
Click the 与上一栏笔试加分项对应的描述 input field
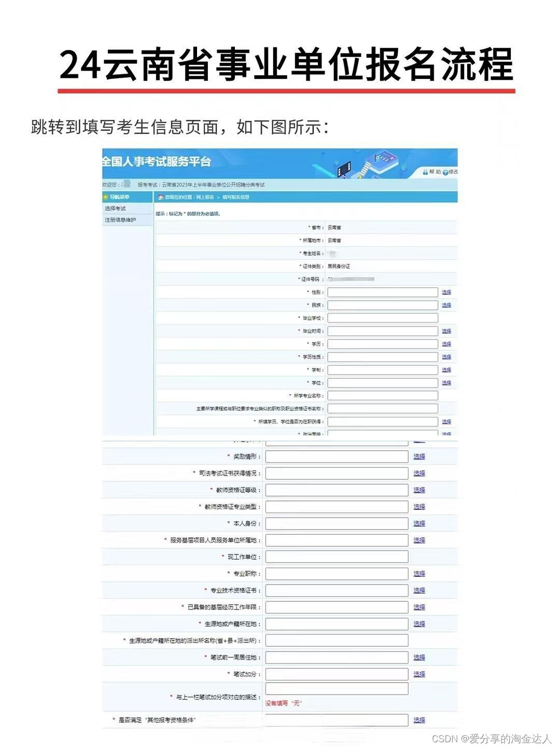coord(337,689)
